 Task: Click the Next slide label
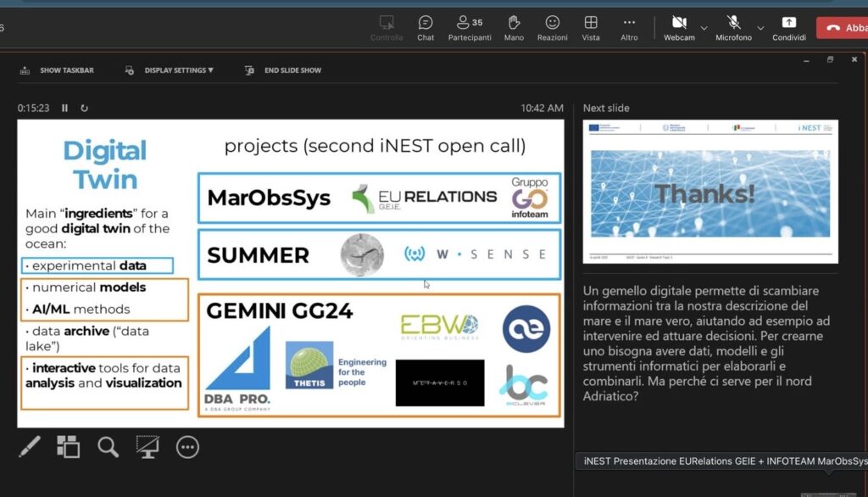coord(606,108)
